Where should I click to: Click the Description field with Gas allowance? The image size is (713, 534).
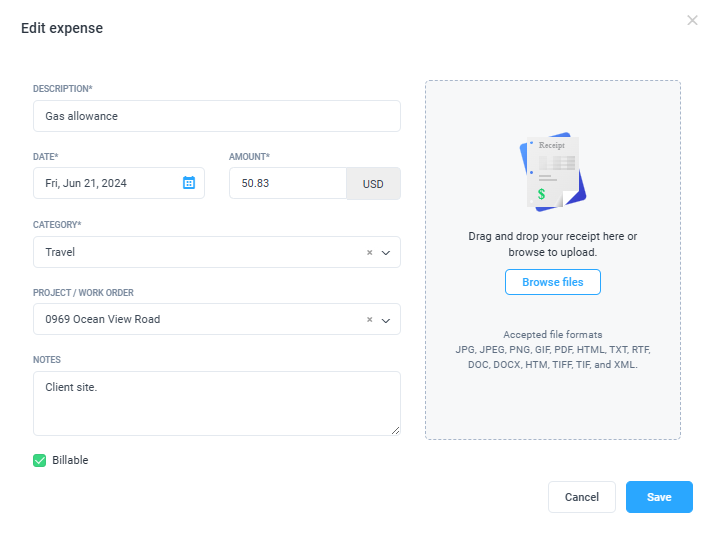217,116
